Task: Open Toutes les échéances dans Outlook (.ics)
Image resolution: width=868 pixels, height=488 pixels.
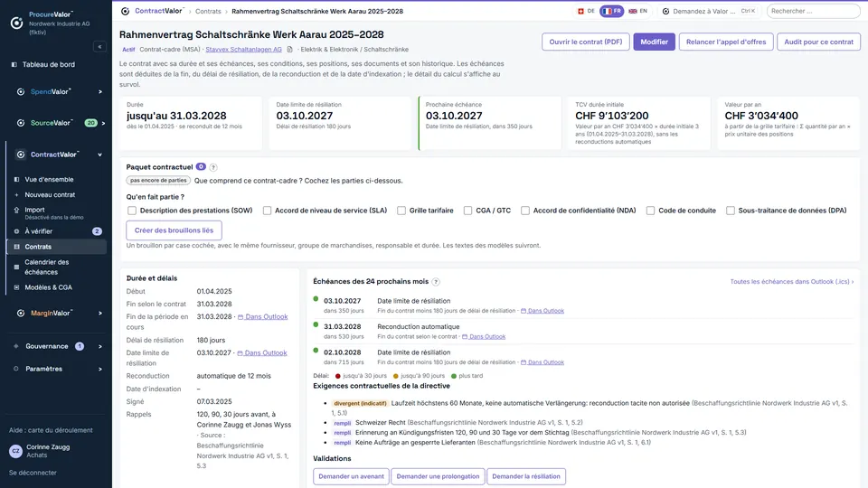Action: 792,282
